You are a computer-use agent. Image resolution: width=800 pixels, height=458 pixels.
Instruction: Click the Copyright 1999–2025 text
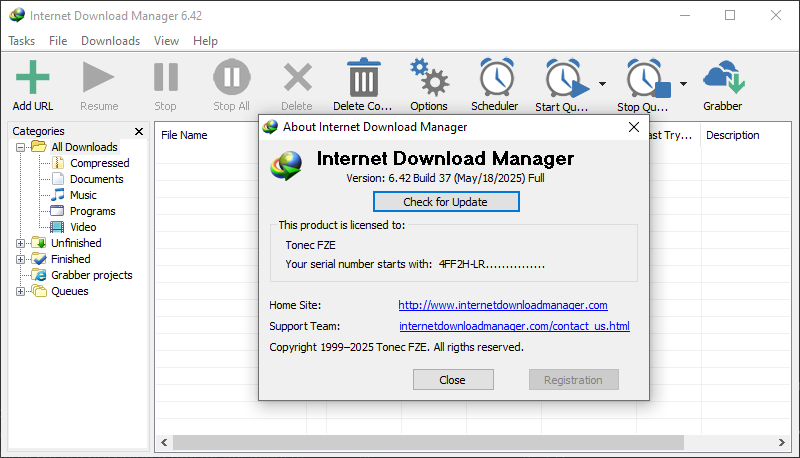click(396, 347)
